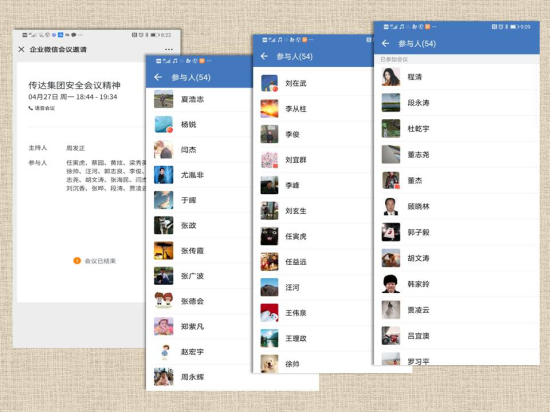Viewport: 550px width, 412px height.
Task: Tap the back arrow beside 参与人(54) above 夏浩志
Action: [x=158, y=77]
